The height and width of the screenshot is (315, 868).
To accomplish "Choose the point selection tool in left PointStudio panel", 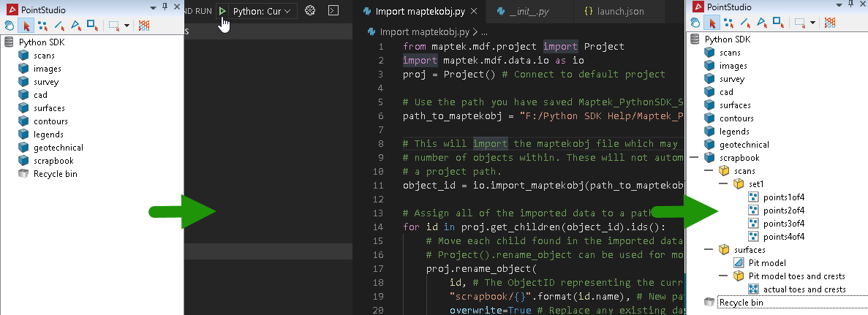I will click(42, 25).
